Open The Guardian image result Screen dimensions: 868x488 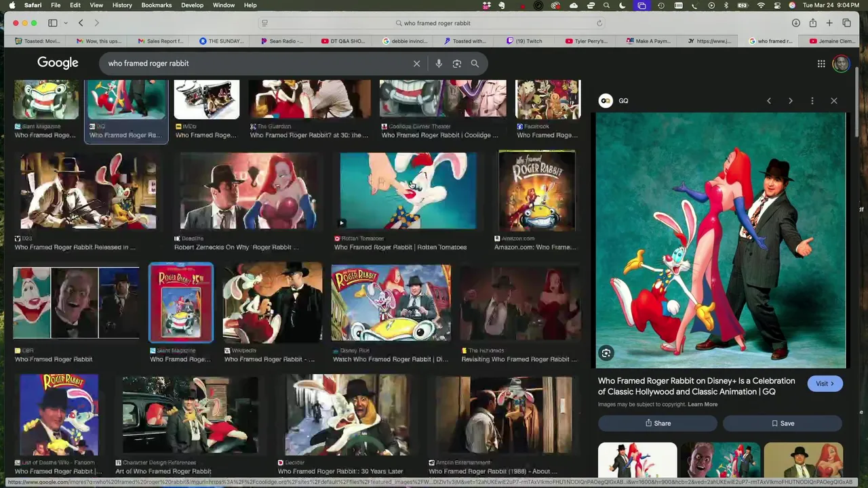(309, 100)
